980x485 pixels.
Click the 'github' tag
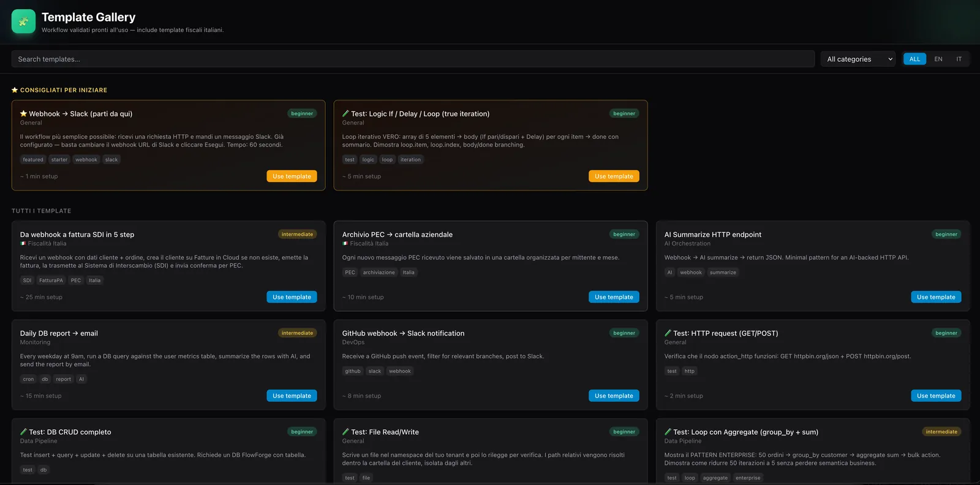353,371
